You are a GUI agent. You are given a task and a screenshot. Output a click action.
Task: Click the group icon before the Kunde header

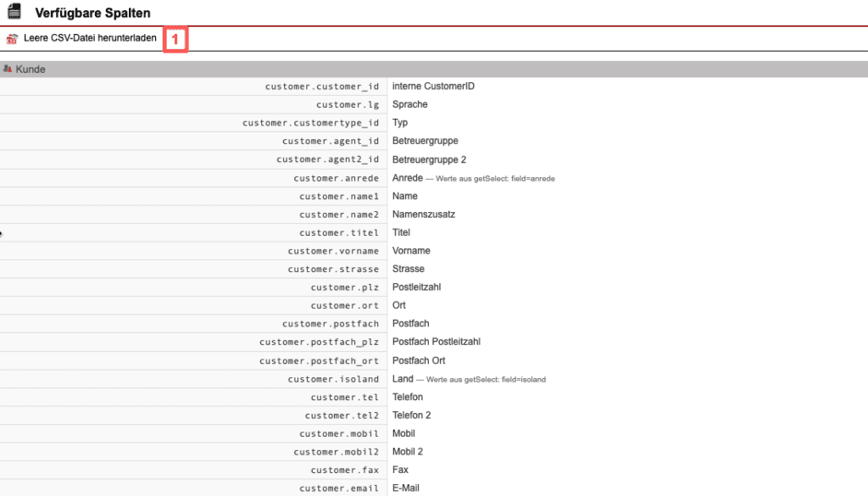(9, 69)
